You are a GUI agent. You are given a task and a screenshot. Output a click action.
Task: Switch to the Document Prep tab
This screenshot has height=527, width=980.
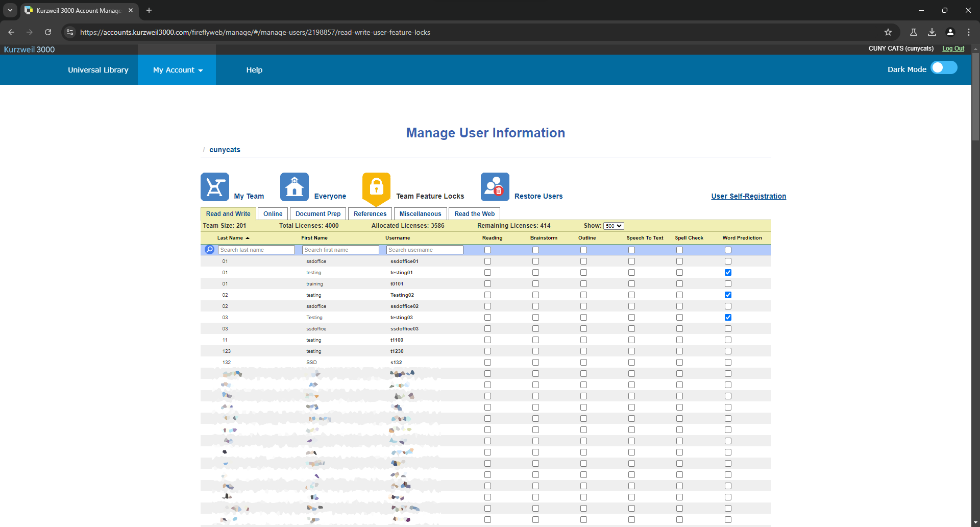318,214
